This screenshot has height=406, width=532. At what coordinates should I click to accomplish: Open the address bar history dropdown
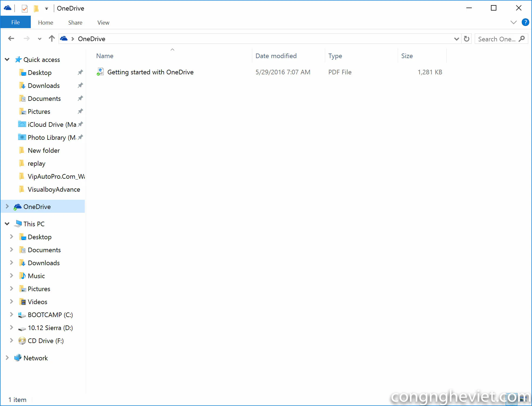(456, 39)
